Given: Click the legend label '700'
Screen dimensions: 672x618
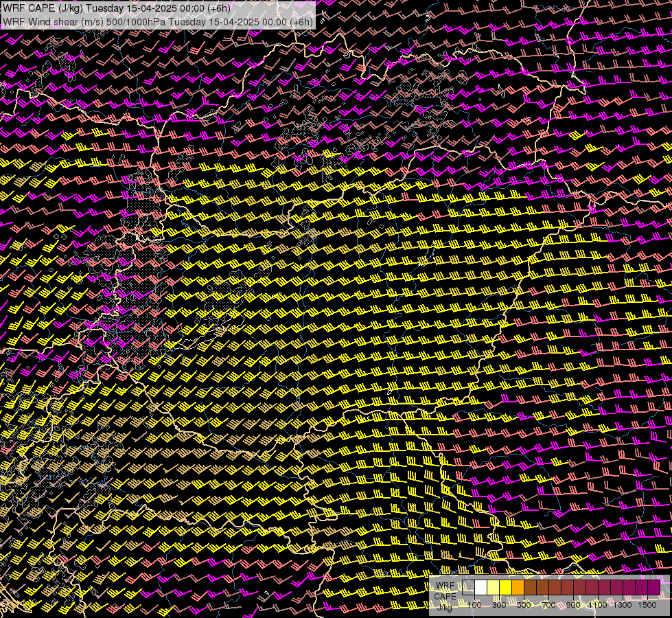Looking at the screenshot, I should (x=548, y=605).
